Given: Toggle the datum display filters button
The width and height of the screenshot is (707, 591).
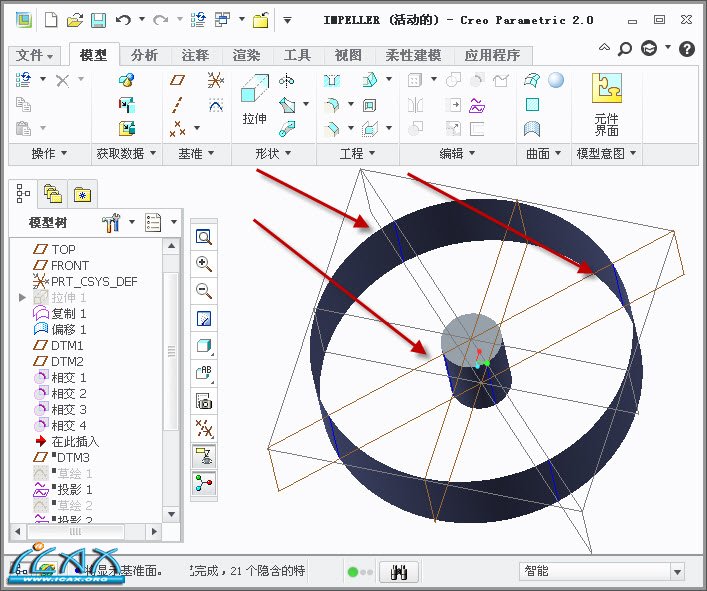Looking at the screenshot, I should [204, 428].
